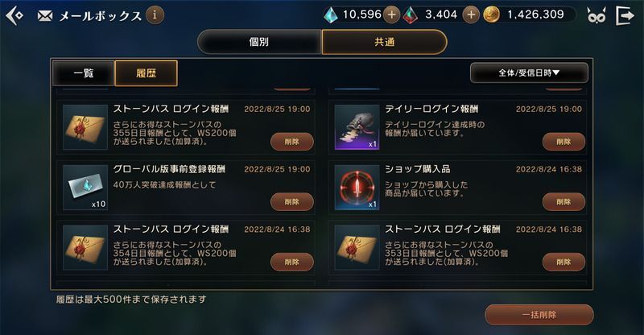This screenshot has height=335, width=644.
Task: Go back with the arrow icon
Action: (x=14, y=16)
